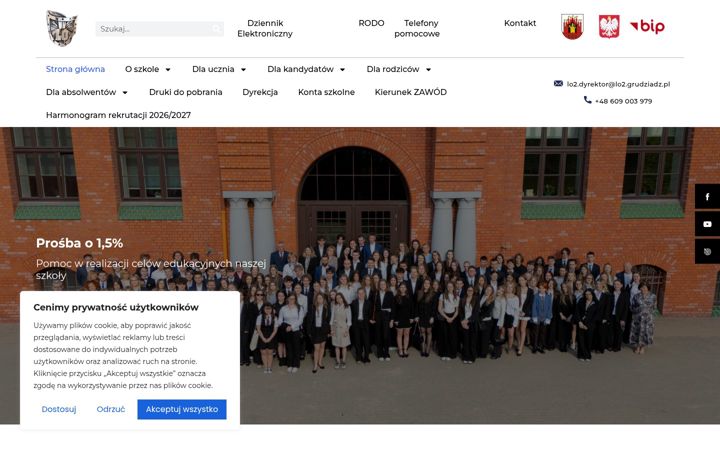Open the Dla ucznia menu item
Image resolution: width=720 pixels, height=450 pixels.
[x=213, y=69]
